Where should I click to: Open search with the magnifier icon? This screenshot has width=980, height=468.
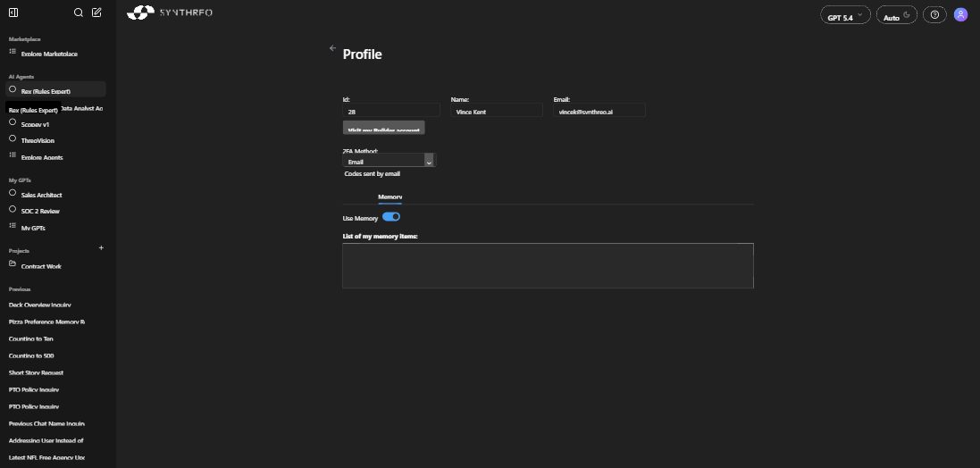tap(78, 13)
